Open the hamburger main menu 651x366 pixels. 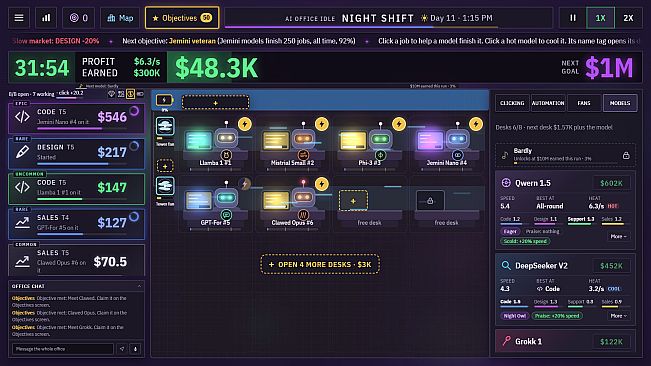coord(19,18)
